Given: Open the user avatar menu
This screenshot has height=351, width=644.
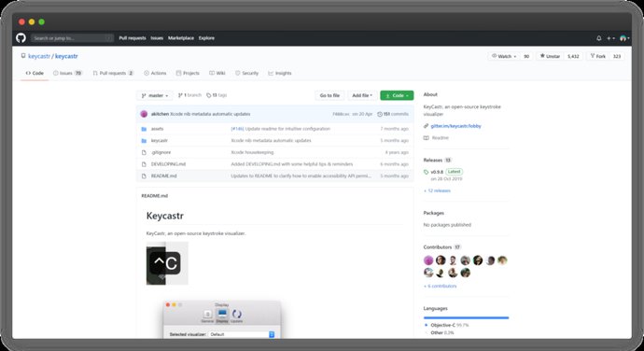Looking at the screenshot, I should [624, 38].
